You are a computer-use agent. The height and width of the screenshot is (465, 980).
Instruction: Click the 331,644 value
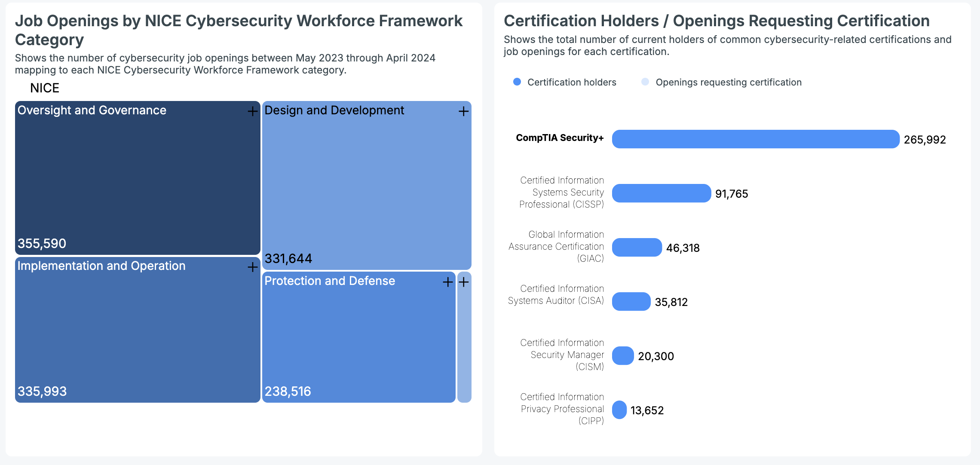point(288,259)
